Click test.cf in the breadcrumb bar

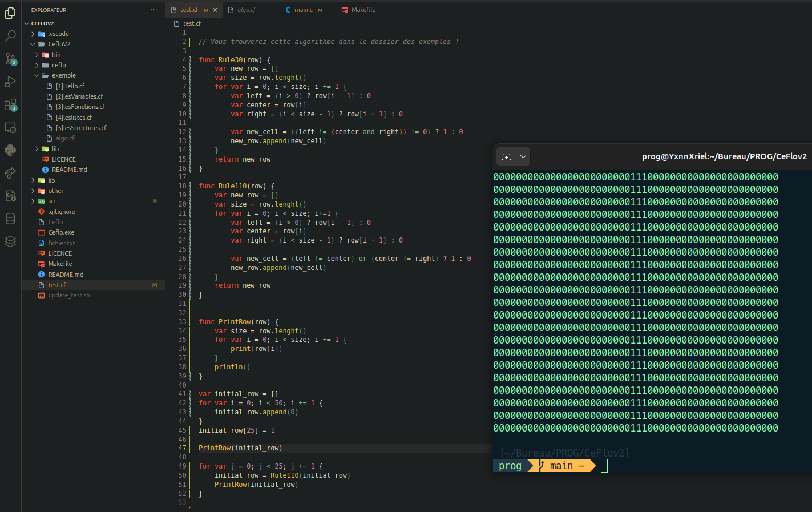192,23
